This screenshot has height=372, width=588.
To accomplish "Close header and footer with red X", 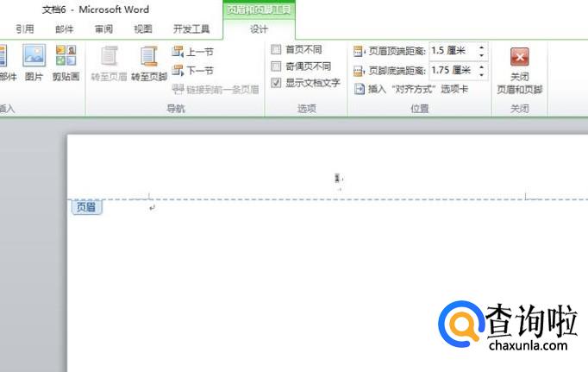I will click(520, 57).
